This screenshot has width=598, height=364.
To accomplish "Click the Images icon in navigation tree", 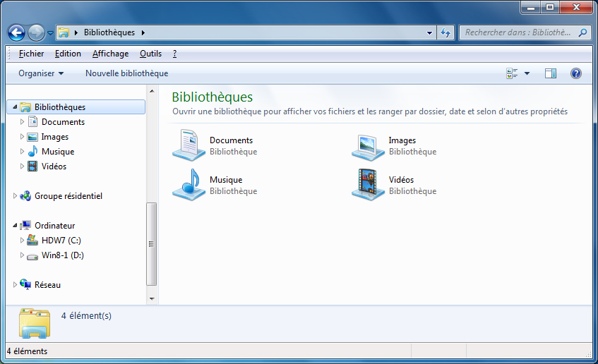I will pyautogui.click(x=32, y=137).
